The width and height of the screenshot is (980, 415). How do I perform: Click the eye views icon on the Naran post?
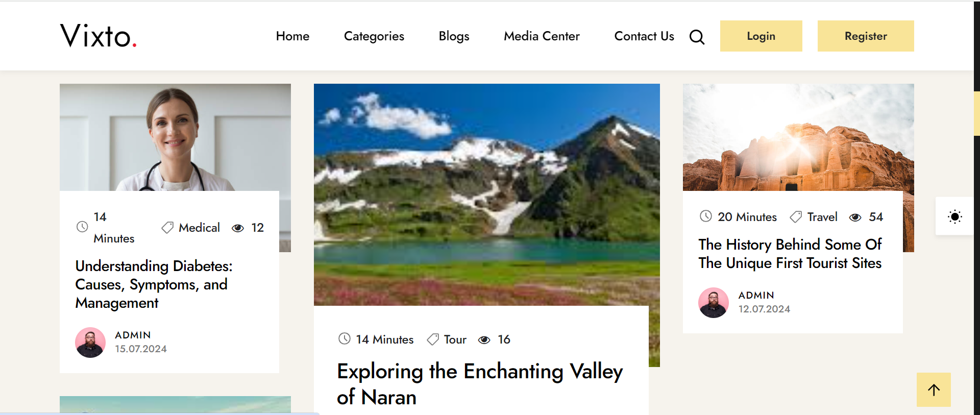(x=484, y=339)
